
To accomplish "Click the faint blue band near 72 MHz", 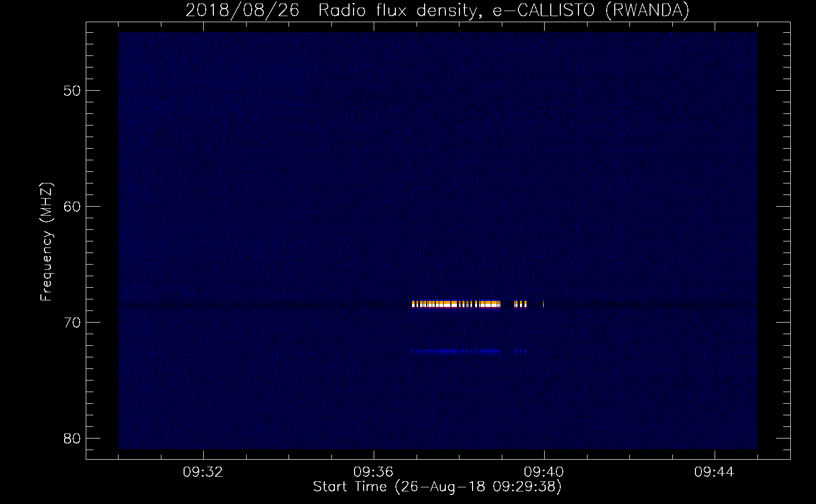I will click(456, 352).
